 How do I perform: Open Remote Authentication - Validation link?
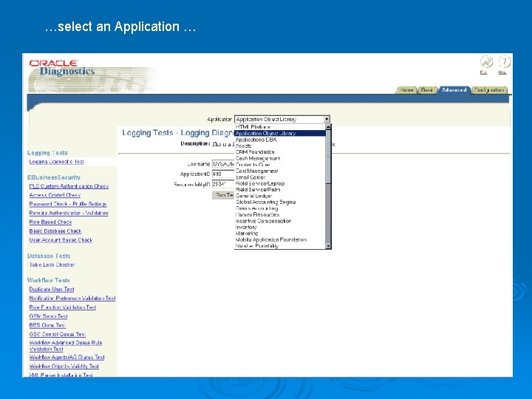(x=69, y=213)
